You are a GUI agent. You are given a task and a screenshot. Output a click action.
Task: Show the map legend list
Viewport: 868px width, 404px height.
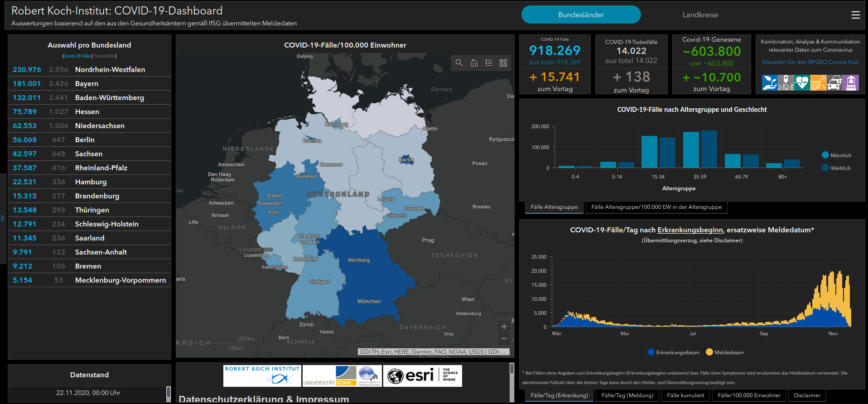point(489,63)
